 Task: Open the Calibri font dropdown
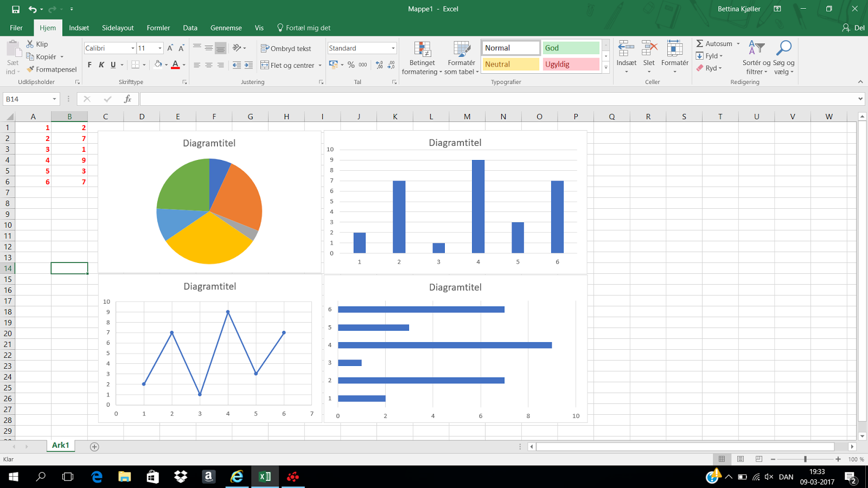133,48
